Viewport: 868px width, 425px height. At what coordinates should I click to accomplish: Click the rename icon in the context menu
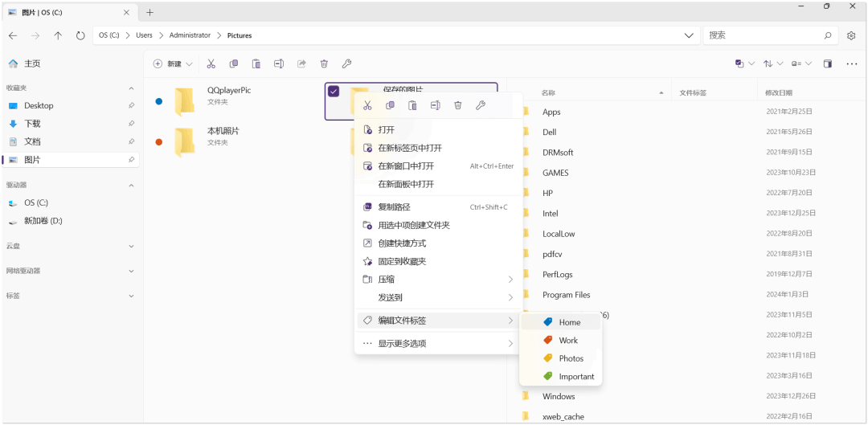tap(435, 105)
